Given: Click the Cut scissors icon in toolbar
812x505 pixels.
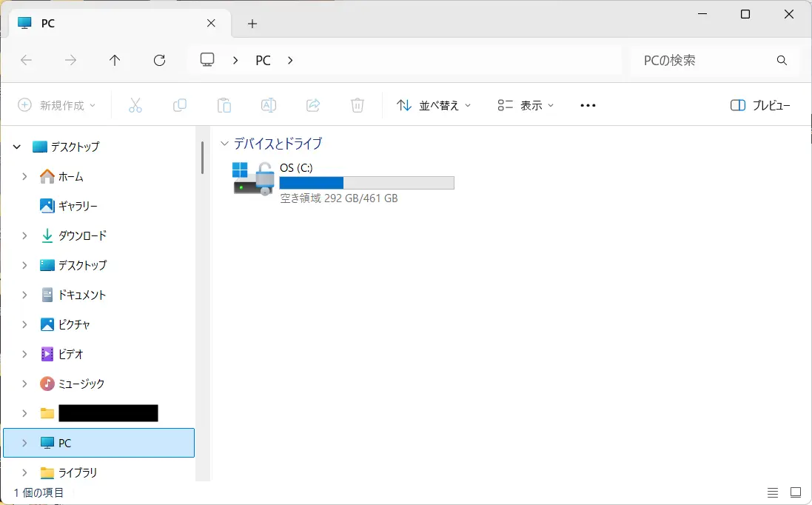Looking at the screenshot, I should point(135,105).
